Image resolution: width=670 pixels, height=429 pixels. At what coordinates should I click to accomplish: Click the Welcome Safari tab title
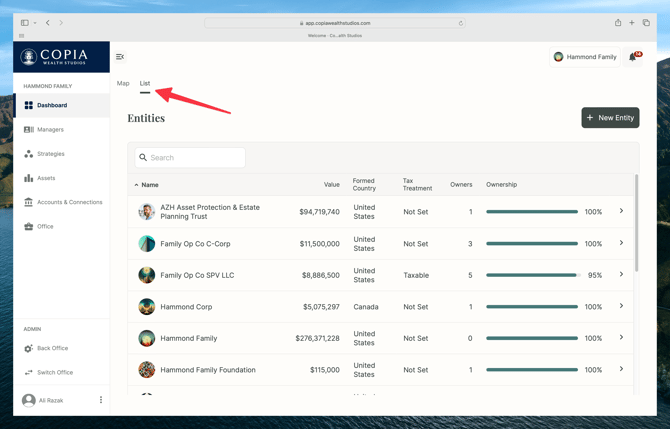point(335,35)
